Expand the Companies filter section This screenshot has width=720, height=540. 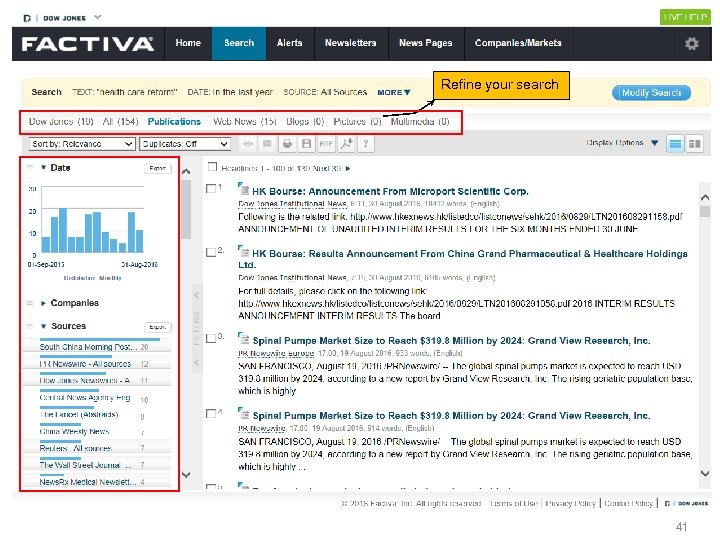(43, 303)
